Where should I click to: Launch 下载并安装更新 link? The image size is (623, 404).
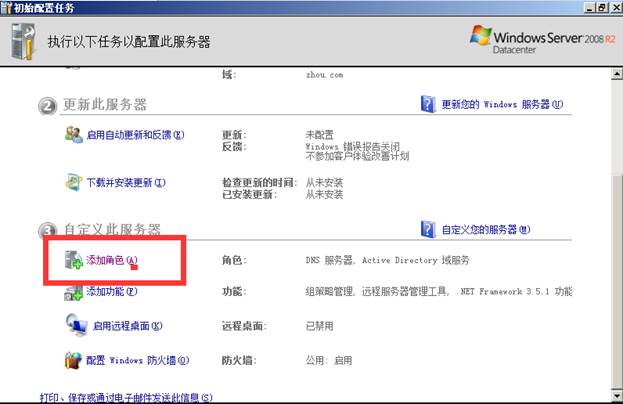tap(125, 182)
